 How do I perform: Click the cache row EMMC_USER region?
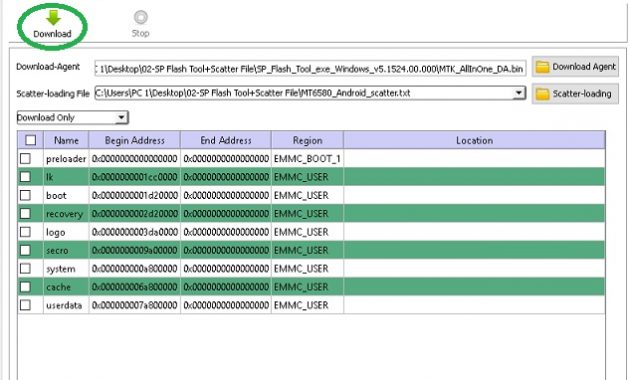click(x=307, y=287)
